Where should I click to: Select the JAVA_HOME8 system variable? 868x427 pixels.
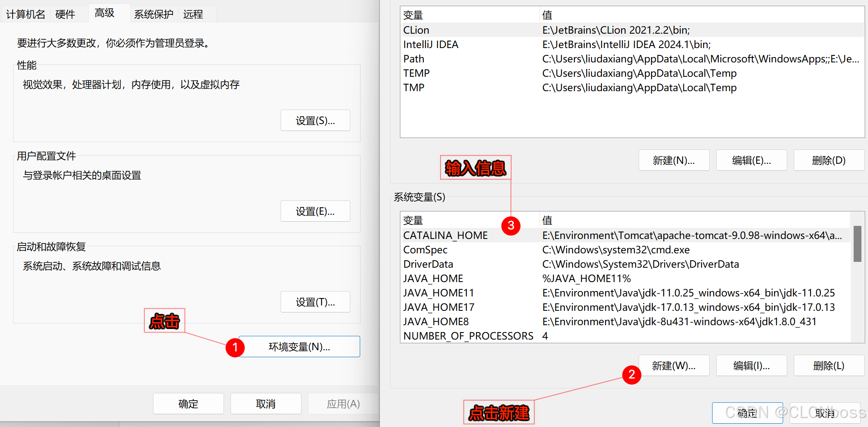pos(625,321)
